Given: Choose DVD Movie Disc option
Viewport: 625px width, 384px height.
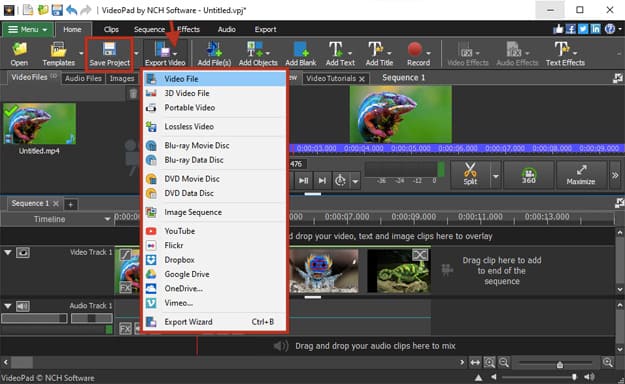Looking at the screenshot, I should tap(214, 179).
